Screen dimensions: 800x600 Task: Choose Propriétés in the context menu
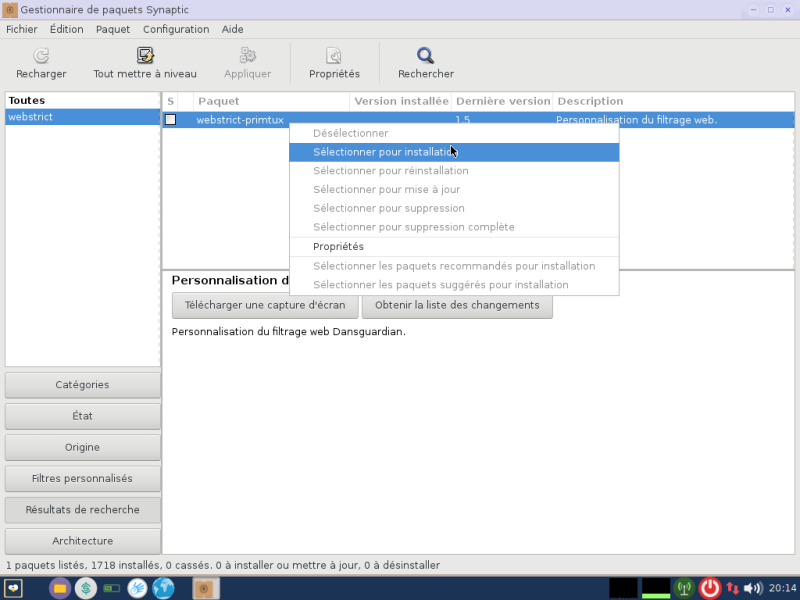coord(454,246)
